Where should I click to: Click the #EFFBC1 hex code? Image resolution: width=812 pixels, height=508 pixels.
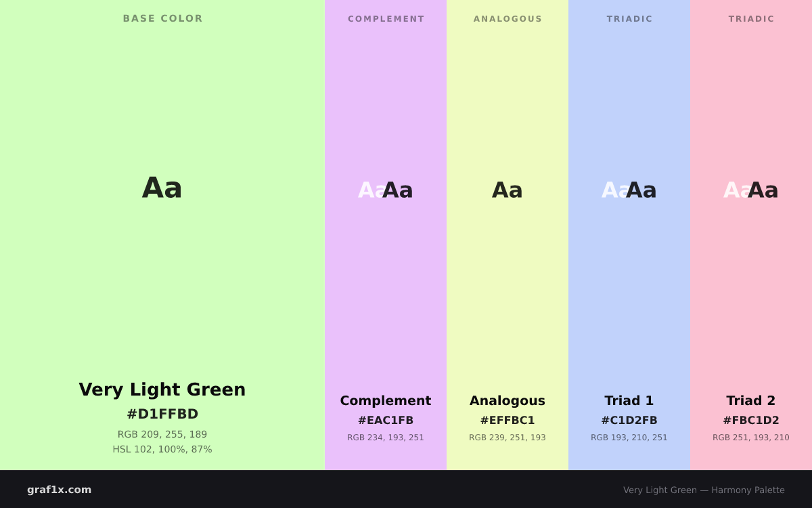tap(507, 420)
